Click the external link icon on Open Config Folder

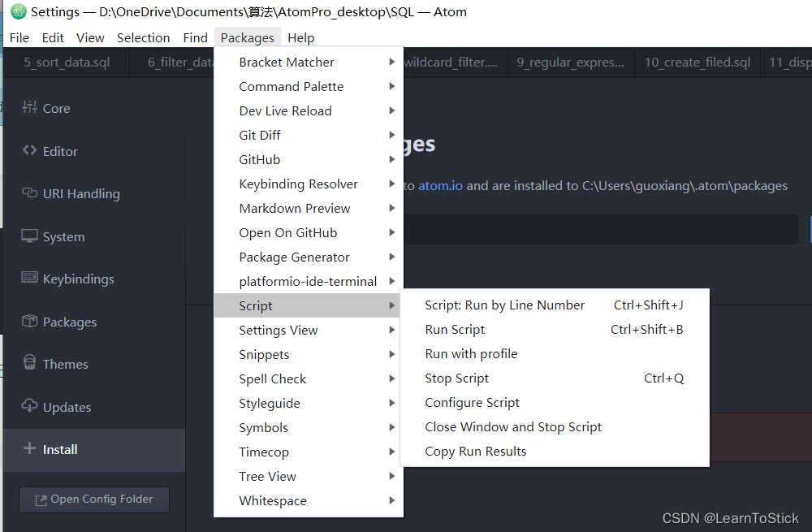41,500
